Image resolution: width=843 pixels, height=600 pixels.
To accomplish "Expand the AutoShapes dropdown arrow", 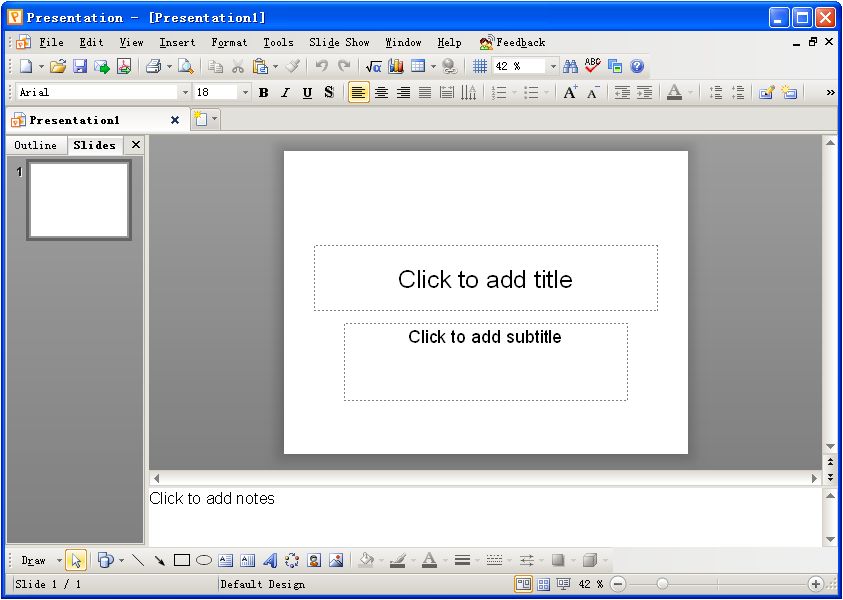I will [122, 561].
